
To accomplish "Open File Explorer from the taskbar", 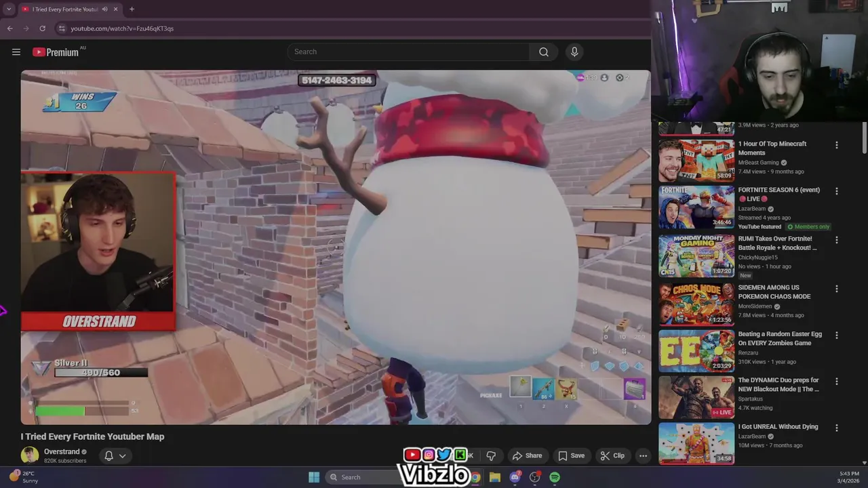I will coord(494,477).
